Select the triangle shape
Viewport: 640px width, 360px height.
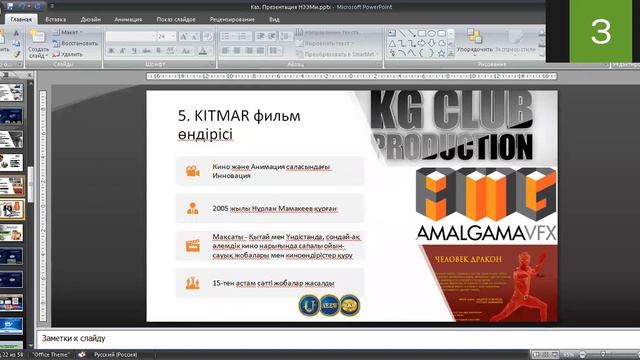pos(392,43)
